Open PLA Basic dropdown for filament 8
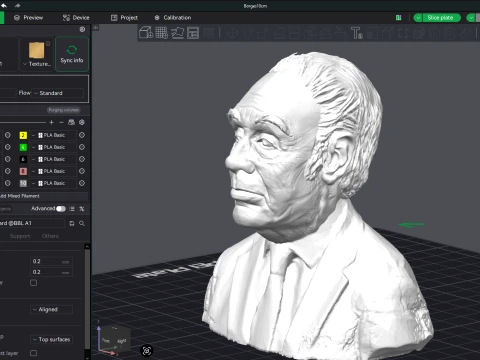480x360 pixels. pyautogui.click(x=53, y=171)
